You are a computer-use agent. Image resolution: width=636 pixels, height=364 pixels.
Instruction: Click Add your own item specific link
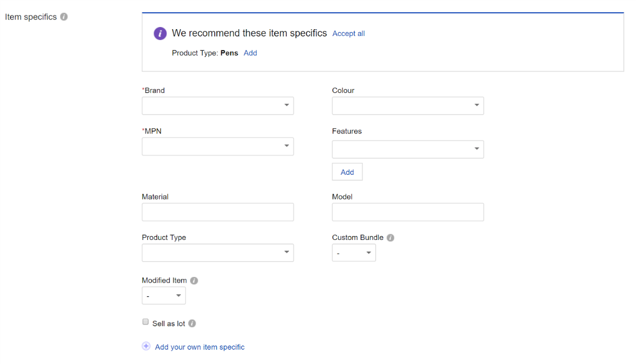pyautogui.click(x=200, y=347)
